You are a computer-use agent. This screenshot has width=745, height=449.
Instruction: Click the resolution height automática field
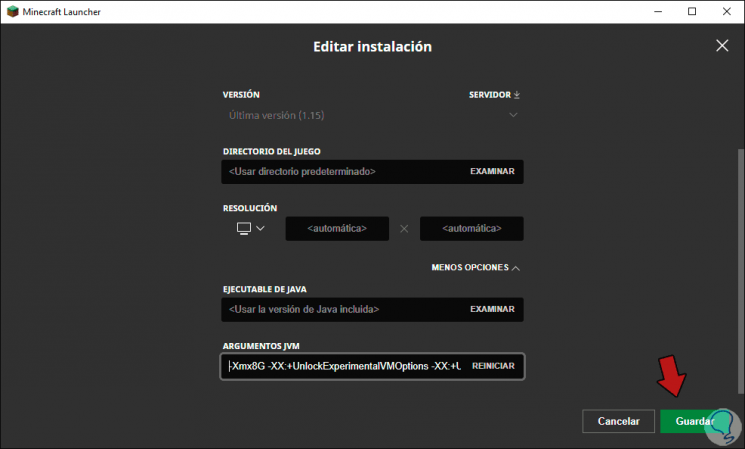(x=472, y=229)
